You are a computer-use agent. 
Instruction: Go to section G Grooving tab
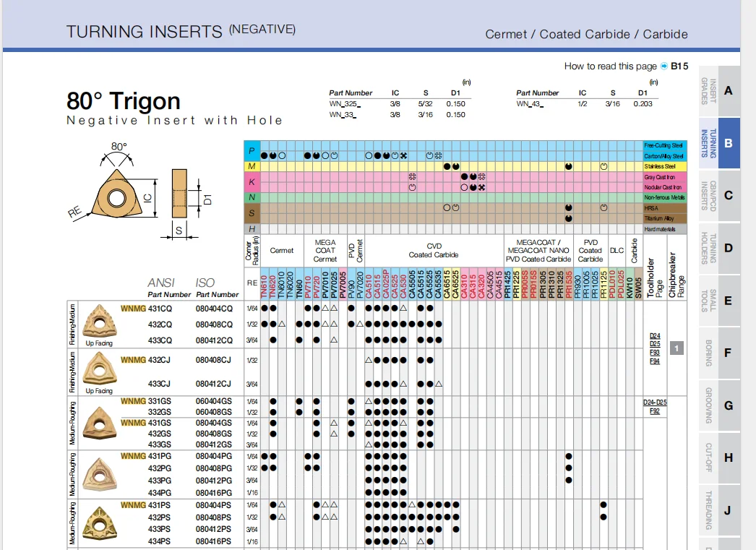click(719, 405)
